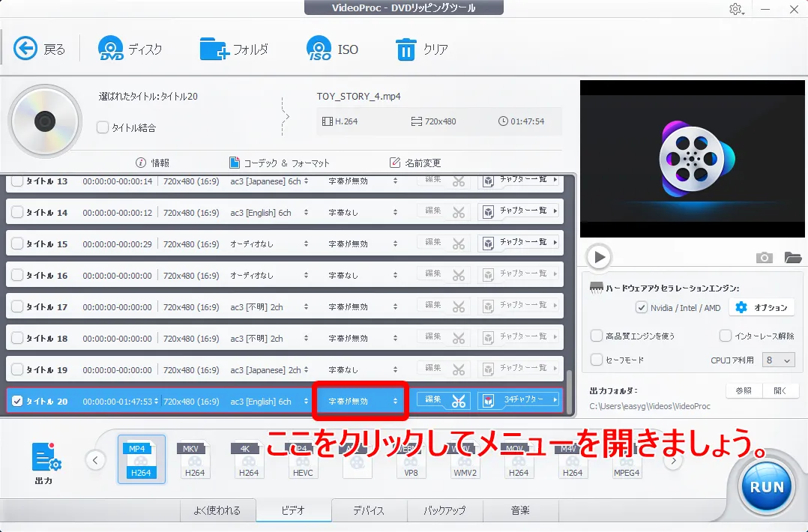The height and width of the screenshot is (532, 808).
Task: Open folder icon beside the camera
Action: (x=792, y=257)
